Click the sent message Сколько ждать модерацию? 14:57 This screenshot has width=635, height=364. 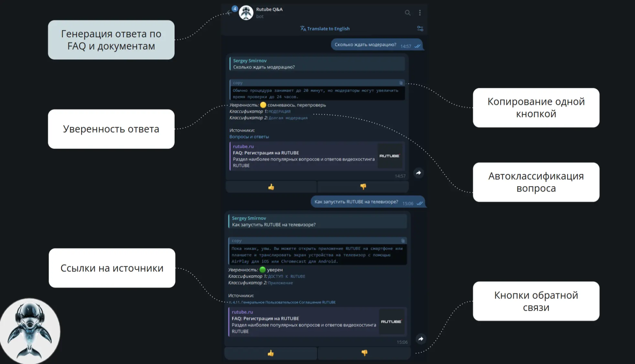377,45
